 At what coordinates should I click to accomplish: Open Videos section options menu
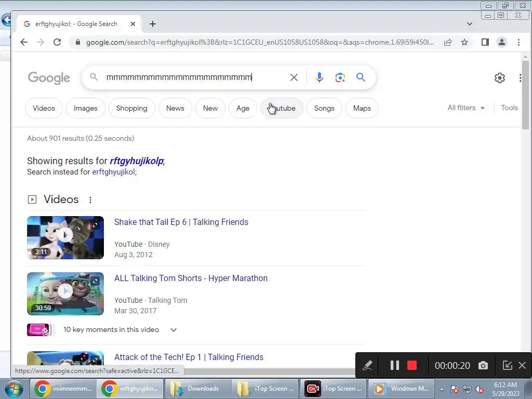(x=90, y=200)
